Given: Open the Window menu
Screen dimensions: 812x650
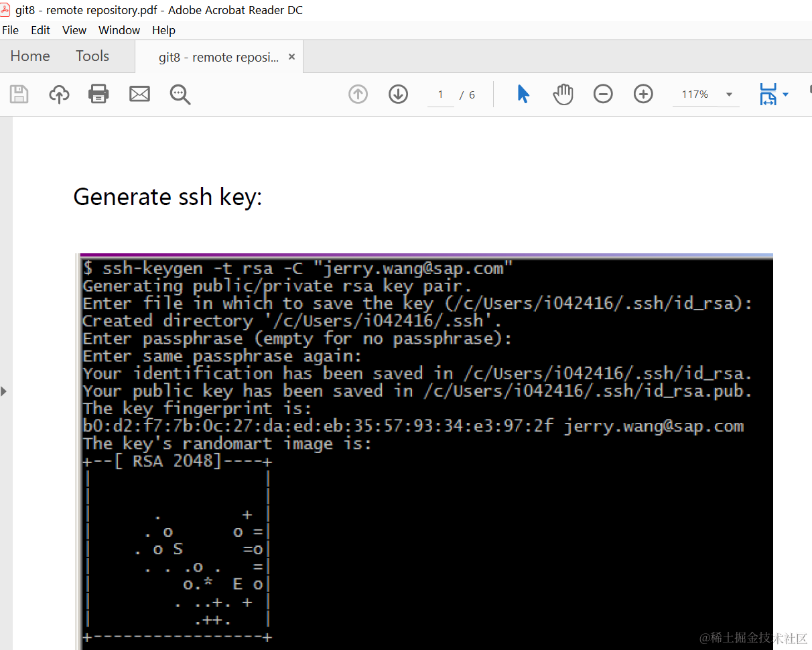Looking at the screenshot, I should click(x=119, y=30).
